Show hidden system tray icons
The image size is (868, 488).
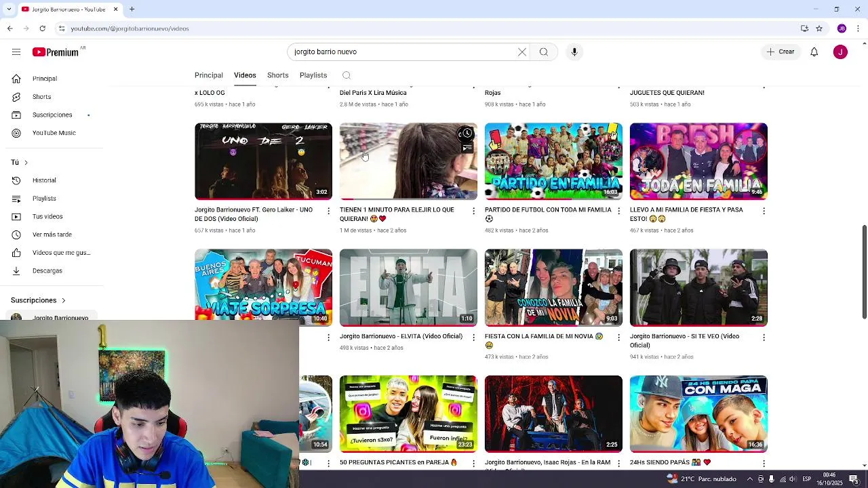749,479
